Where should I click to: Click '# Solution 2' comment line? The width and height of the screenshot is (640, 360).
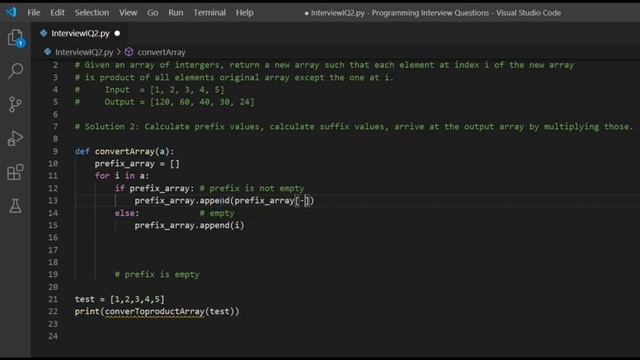pyautogui.click(x=354, y=127)
